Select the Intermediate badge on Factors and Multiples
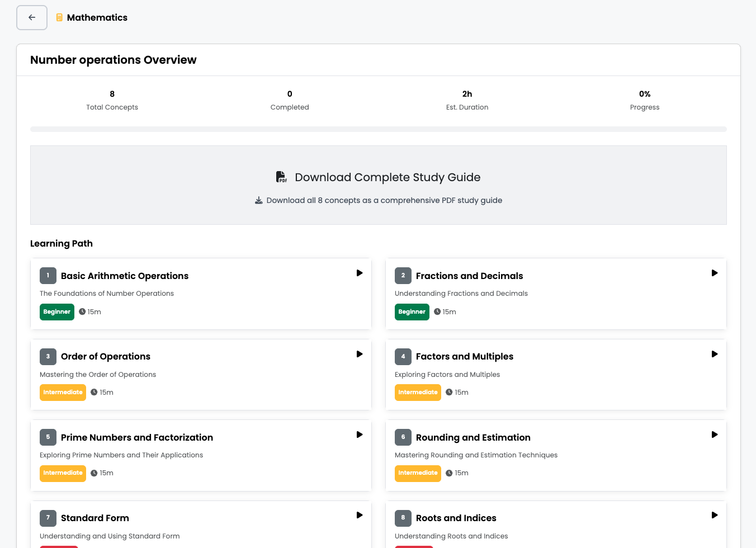 (418, 392)
